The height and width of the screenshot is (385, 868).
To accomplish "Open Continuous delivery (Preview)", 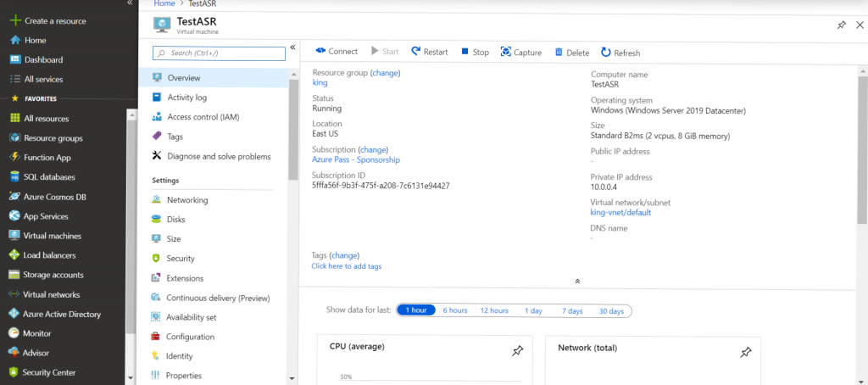I will coord(213,298).
